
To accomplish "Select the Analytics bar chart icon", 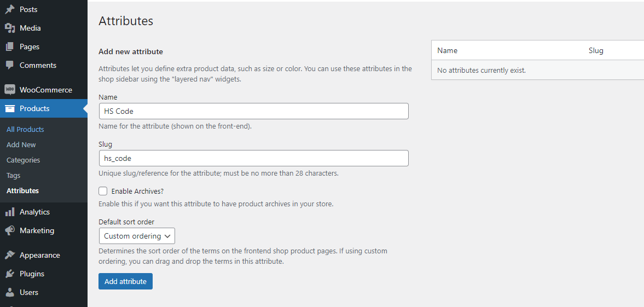I will click(10, 212).
